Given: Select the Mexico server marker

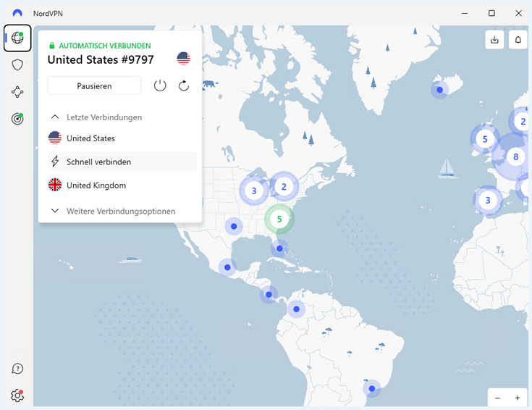Looking at the screenshot, I should click(227, 267).
